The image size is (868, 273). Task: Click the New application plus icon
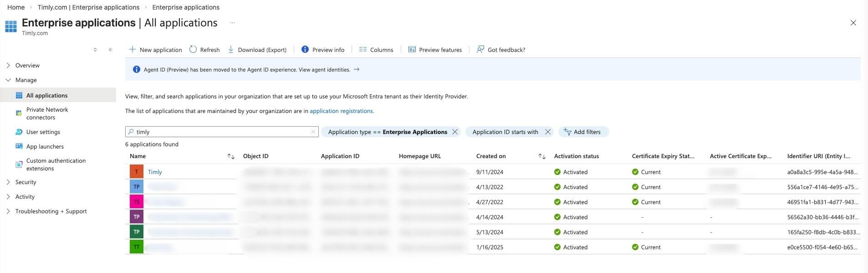[132, 49]
